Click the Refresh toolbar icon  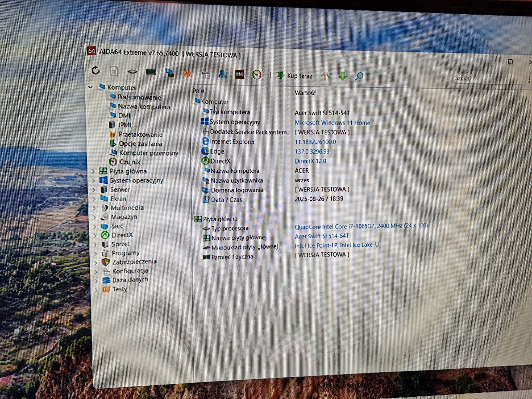(x=96, y=70)
